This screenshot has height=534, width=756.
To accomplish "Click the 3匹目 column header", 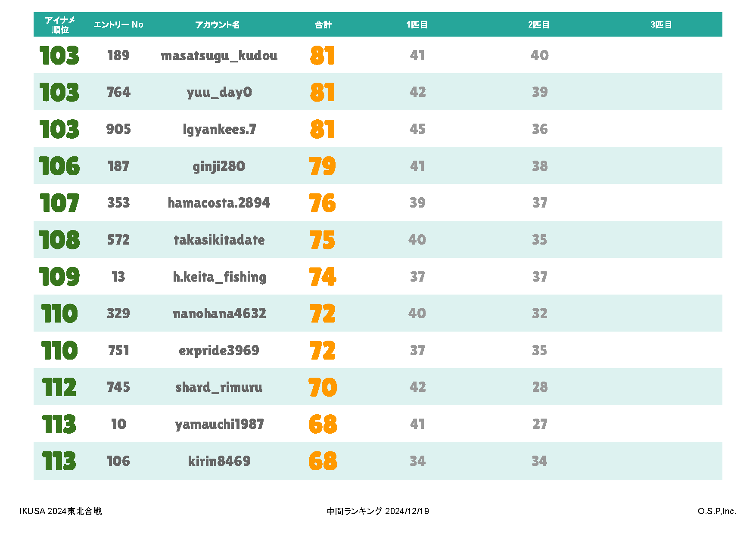I will pos(661,25).
